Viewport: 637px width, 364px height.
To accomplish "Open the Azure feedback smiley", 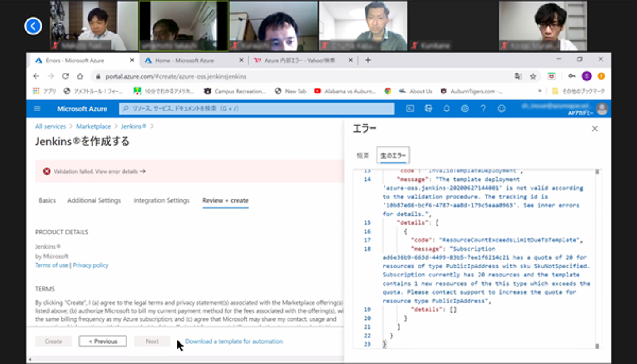I will pyautogui.click(x=501, y=108).
